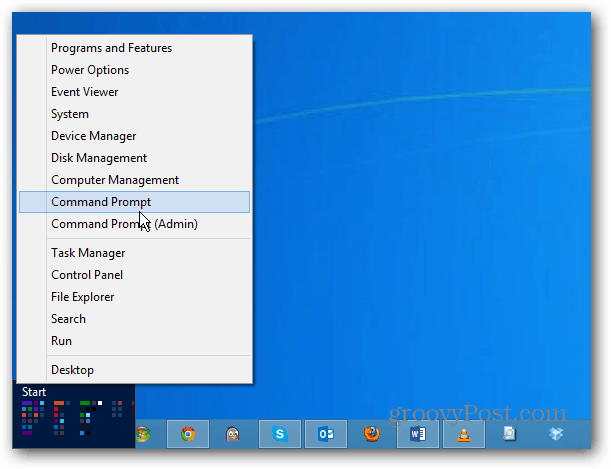
Task: Open the penguin Pidgin taskbar icon
Action: pos(233,434)
